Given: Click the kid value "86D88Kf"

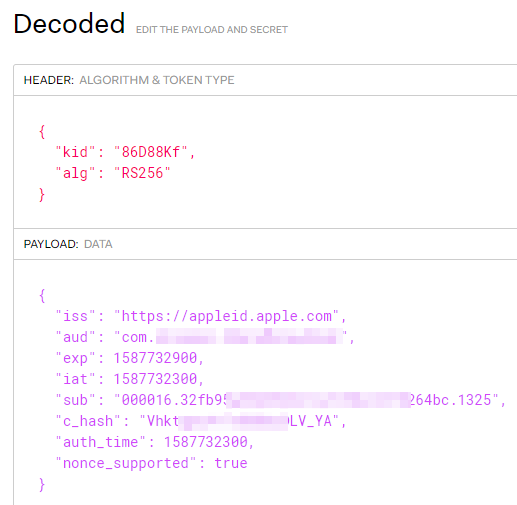Looking at the screenshot, I should tap(151, 152).
